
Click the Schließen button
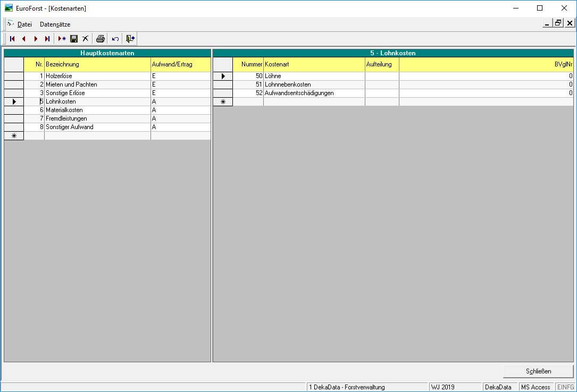pos(538,371)
